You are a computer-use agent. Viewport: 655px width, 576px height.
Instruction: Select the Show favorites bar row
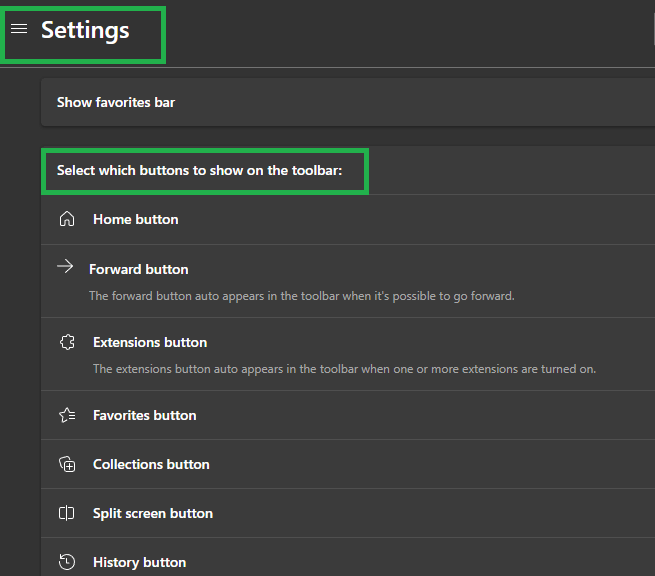coord(116,102)
